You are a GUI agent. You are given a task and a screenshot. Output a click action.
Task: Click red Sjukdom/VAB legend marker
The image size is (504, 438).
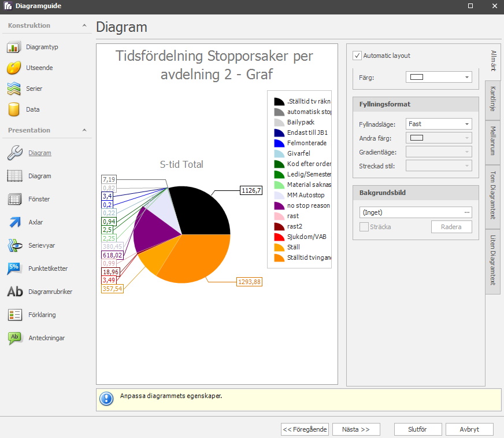[279, 237]
